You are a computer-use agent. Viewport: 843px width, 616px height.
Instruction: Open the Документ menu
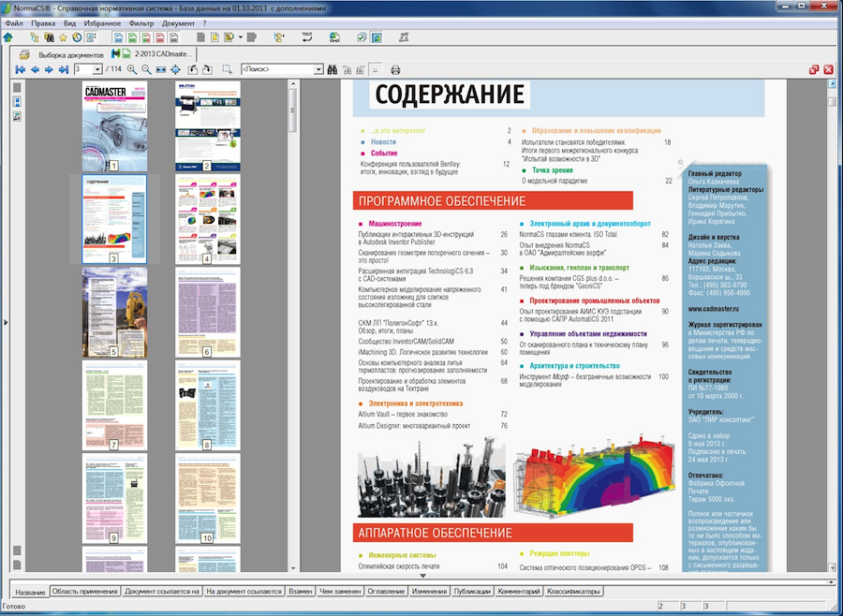[x=178, y=23]
